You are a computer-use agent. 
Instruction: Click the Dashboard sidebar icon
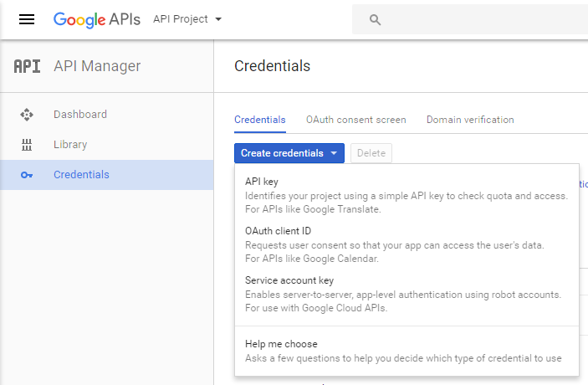[27, 115]
